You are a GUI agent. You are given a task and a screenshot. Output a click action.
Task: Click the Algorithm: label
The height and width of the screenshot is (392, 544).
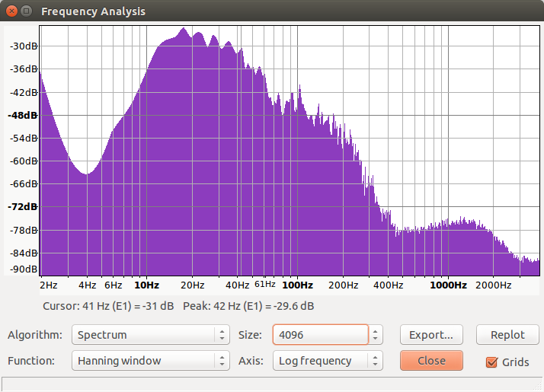tap(35, 335)
